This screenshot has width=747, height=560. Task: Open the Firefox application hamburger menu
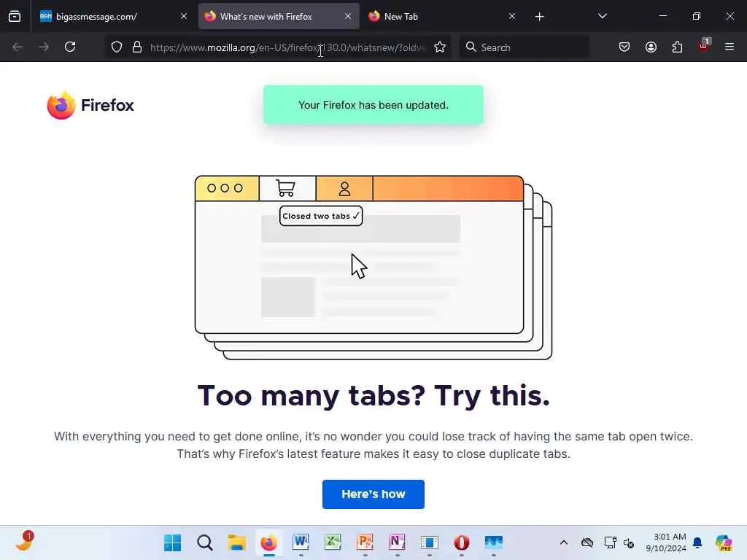[x=729, y=47]
